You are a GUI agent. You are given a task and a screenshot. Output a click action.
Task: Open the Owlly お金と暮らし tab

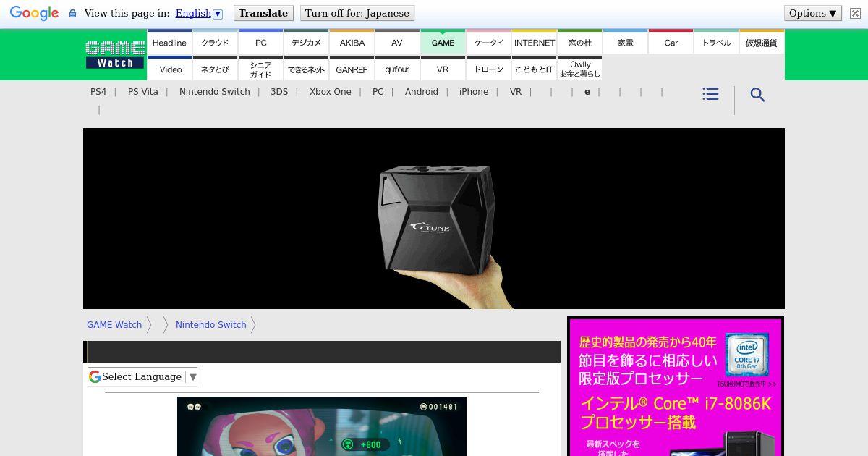tap(579, 69)
